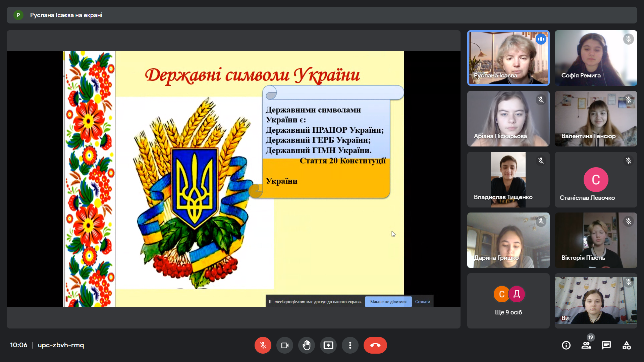Open the chat panel

(606, 345)
